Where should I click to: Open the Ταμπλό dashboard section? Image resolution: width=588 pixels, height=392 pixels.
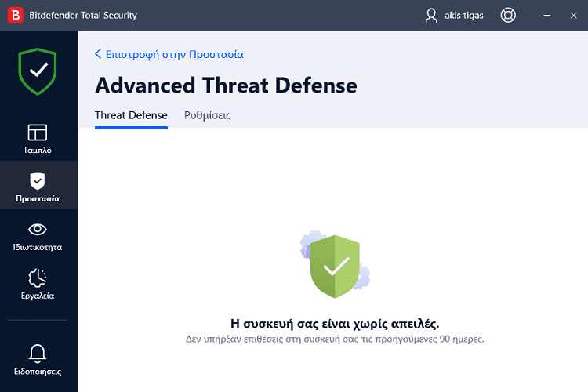pyautogui.click(x=38, y=140)
